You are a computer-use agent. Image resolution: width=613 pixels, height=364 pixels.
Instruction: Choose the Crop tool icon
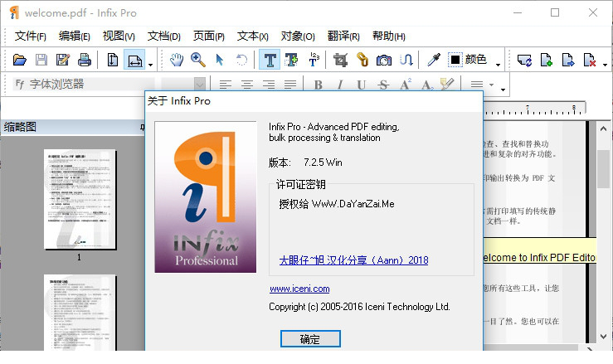click(x=340, y=60)
